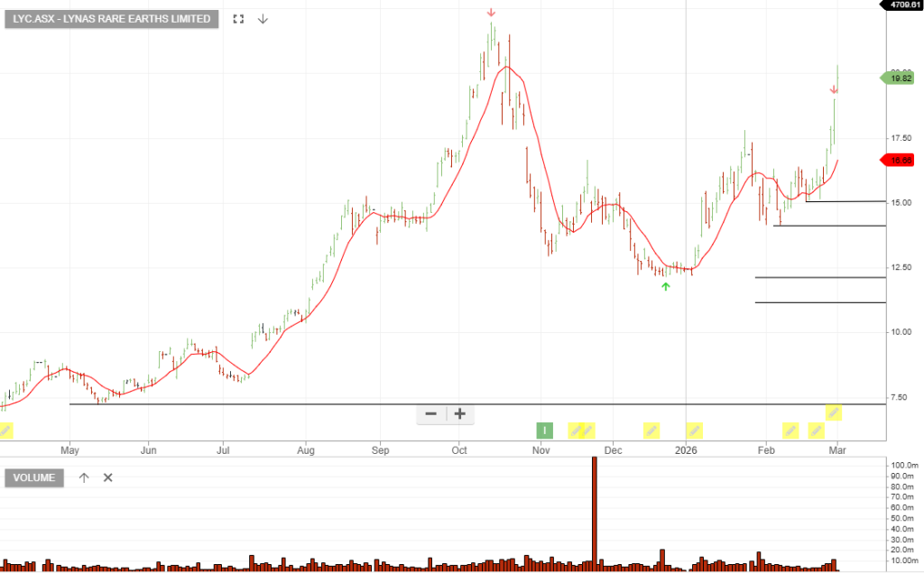924x574 pixels.
Task: Zoom in with the plus button
Action: coord(459,414)
